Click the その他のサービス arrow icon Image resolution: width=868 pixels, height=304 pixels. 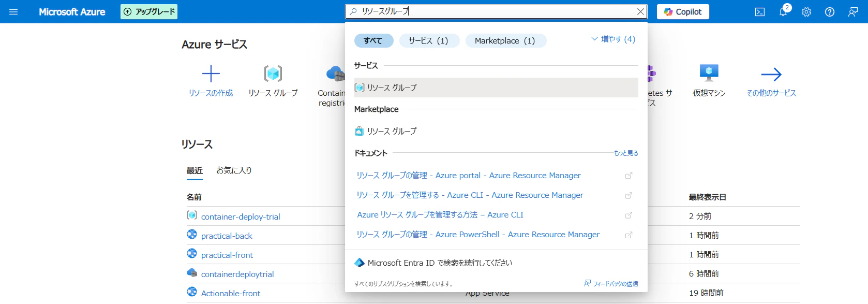(771, 74)
